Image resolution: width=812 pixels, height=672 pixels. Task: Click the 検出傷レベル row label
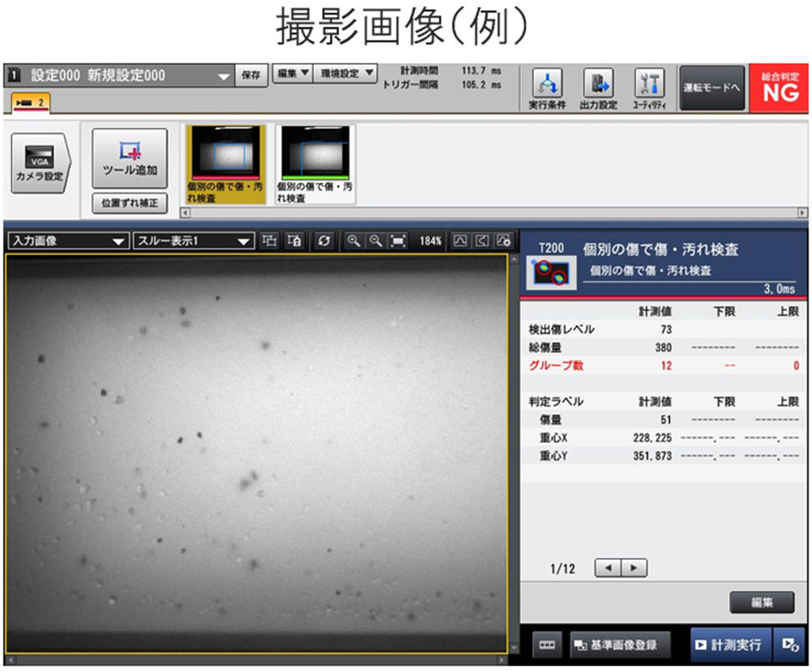point(562,330)
